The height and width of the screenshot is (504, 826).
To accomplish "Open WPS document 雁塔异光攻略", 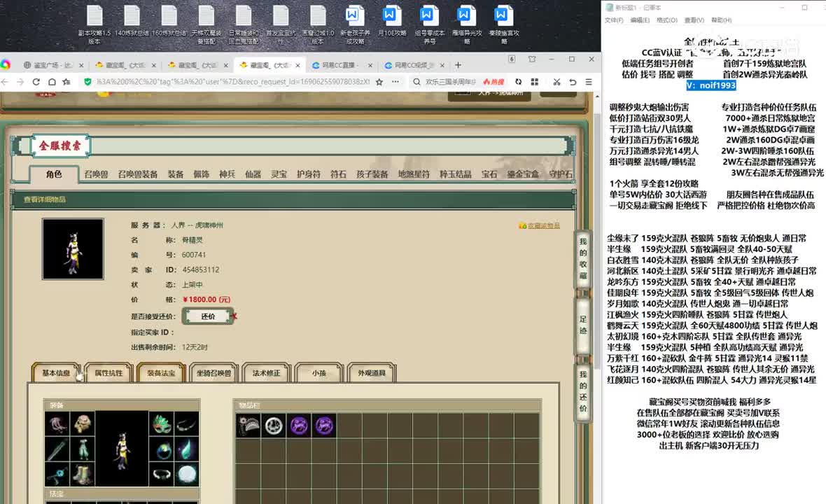I will 467,24.
